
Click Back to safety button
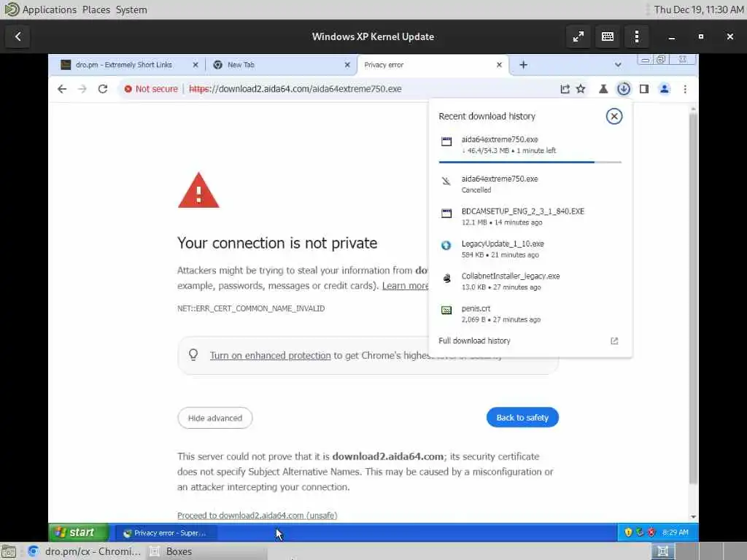click(x=522, y=418)
